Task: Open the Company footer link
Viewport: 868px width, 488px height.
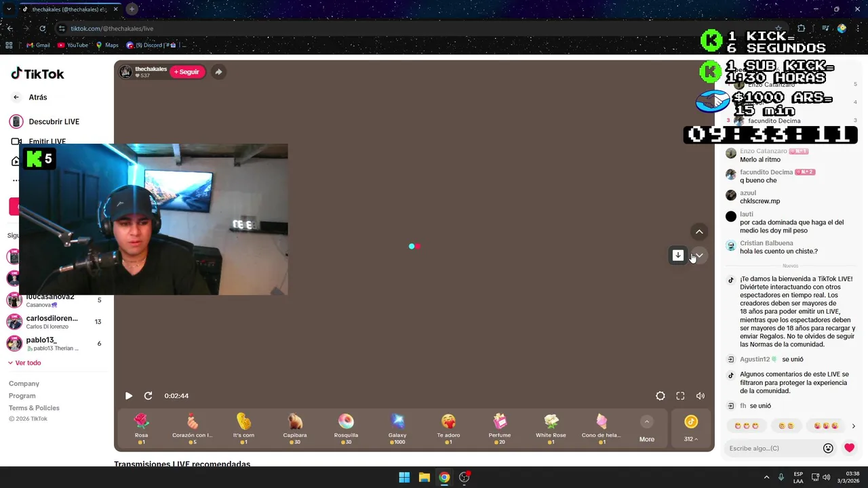Action: click(x=24, y=384)
